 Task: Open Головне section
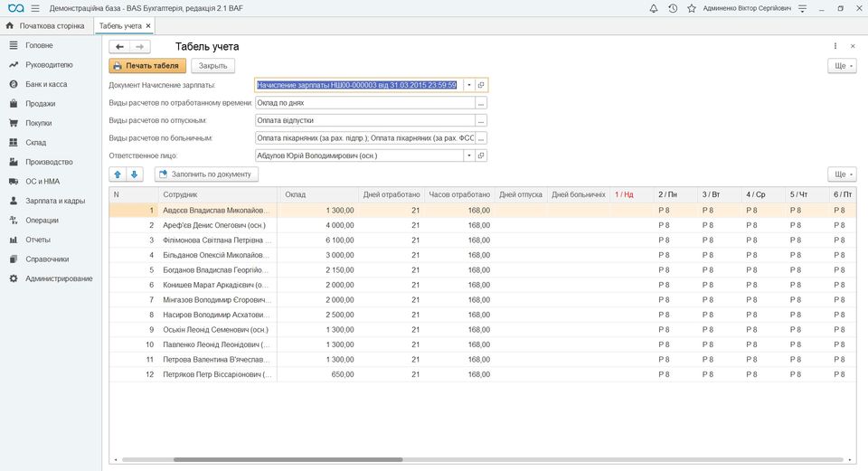(x=39, y=45)
